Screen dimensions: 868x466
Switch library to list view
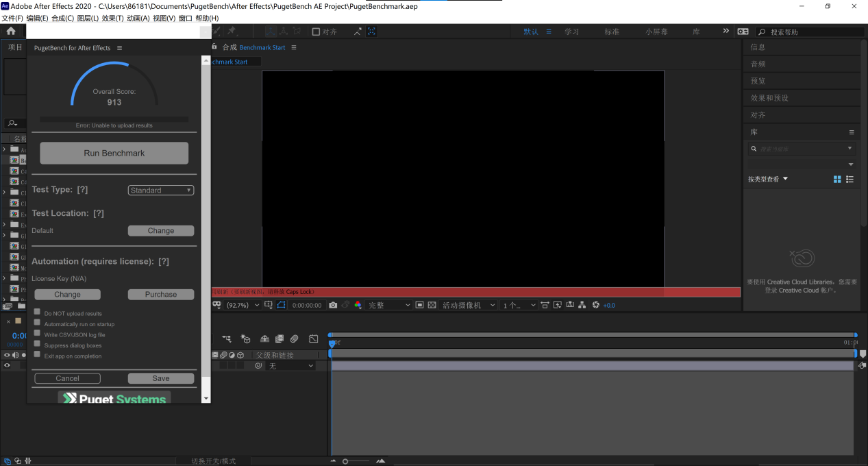point(850,179)
